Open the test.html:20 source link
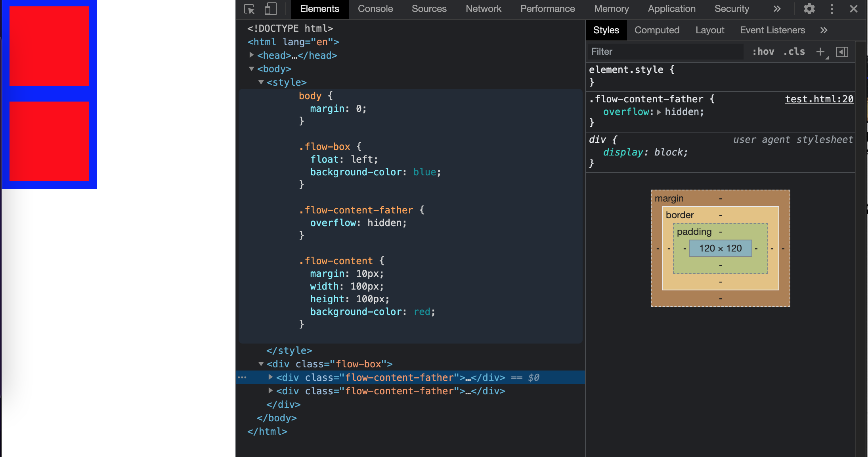868x457 pixels. point(819,99)
